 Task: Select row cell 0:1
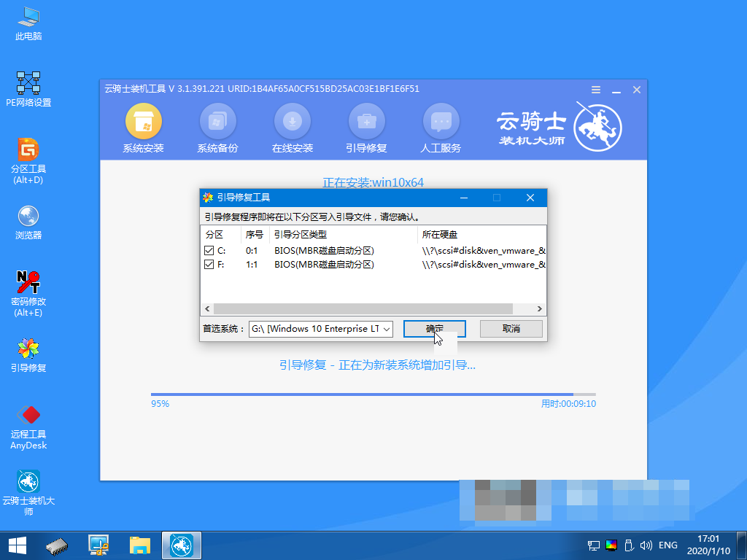(252, 251)
